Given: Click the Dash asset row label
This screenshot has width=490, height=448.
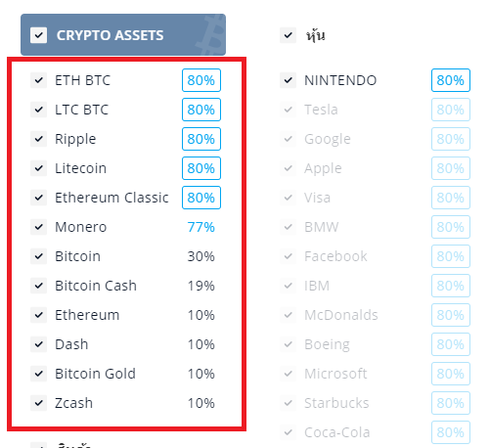Looking at the screenshot, I should (71, 344).
